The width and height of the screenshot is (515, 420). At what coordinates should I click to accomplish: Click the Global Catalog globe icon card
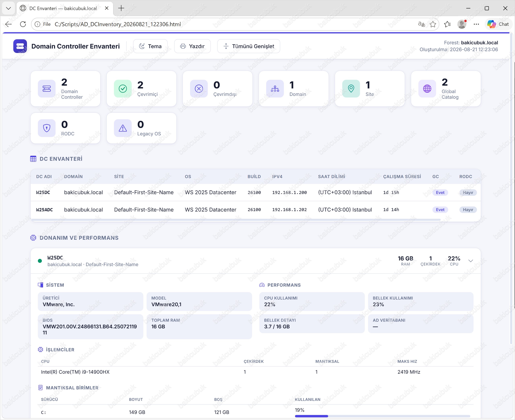pos(427,89)
